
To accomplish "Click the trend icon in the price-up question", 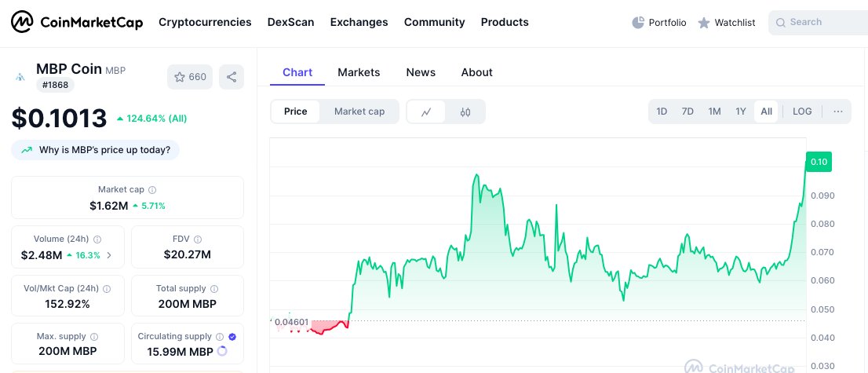I will [27, 150].
